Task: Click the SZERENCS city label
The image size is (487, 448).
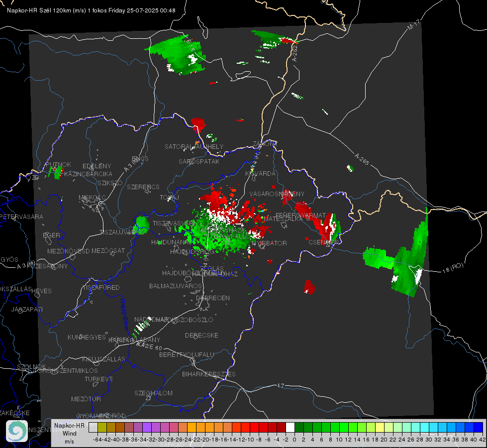Action: click(143, 187)
